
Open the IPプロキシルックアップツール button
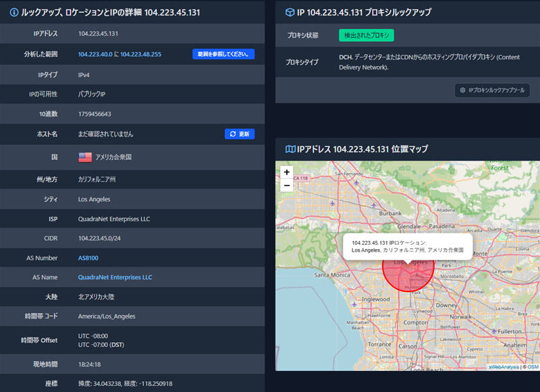pos(492,90)
